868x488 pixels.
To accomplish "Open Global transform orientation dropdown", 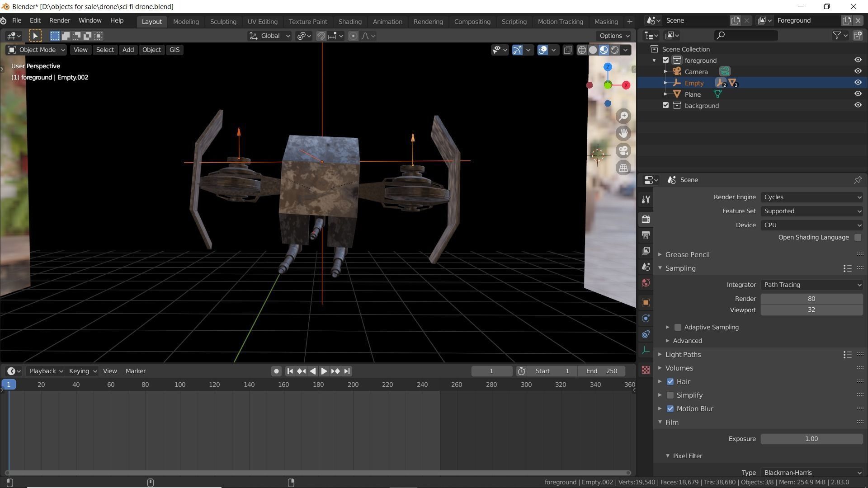I will (269, 36).
